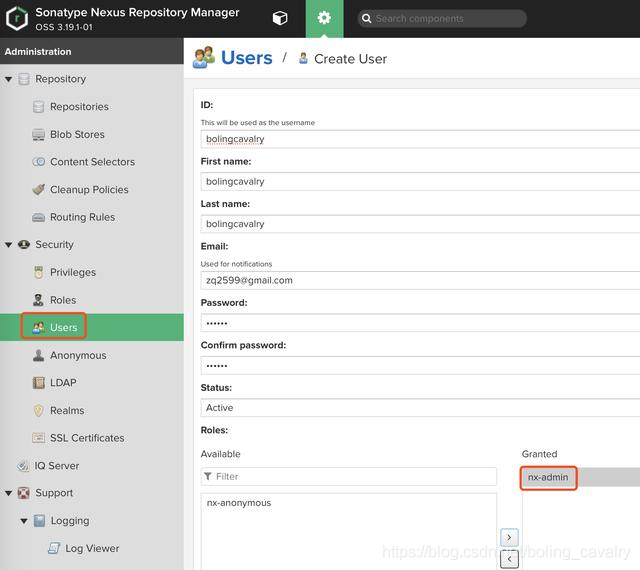Click the Users breadcrumb link

[246, 58]
